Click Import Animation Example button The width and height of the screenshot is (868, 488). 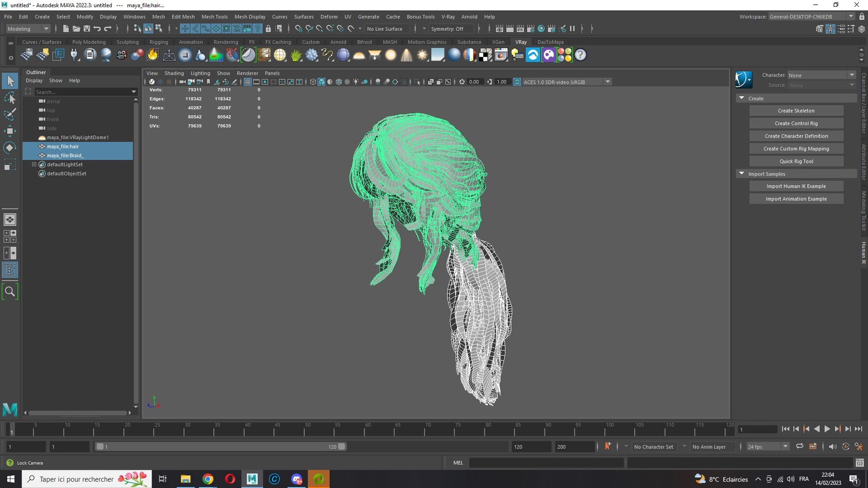(x=796, y=198)
